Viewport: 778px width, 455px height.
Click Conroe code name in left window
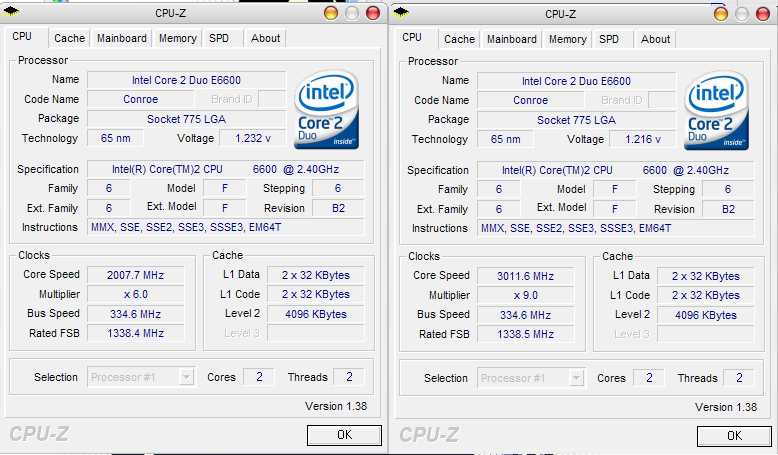(140, 99)
